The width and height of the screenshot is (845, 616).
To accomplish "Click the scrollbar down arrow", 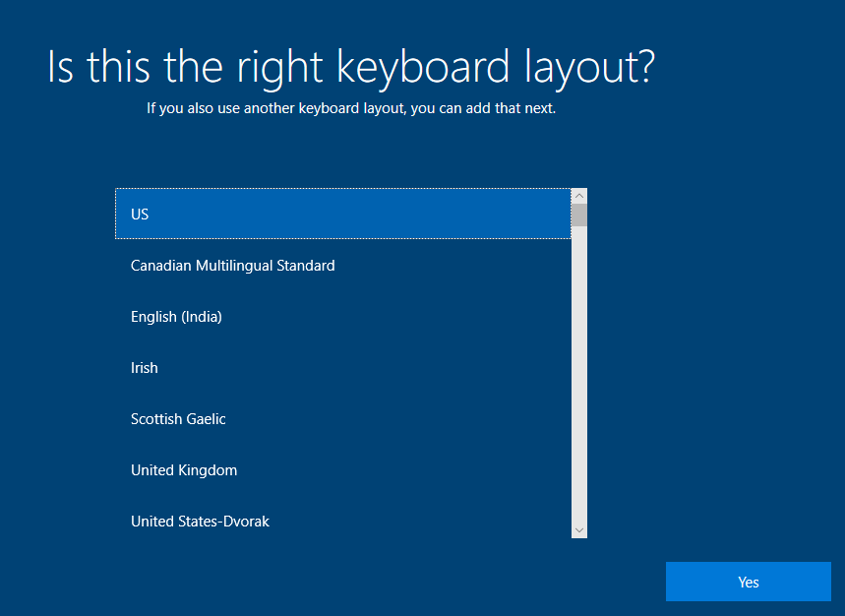I will (579, 530).
